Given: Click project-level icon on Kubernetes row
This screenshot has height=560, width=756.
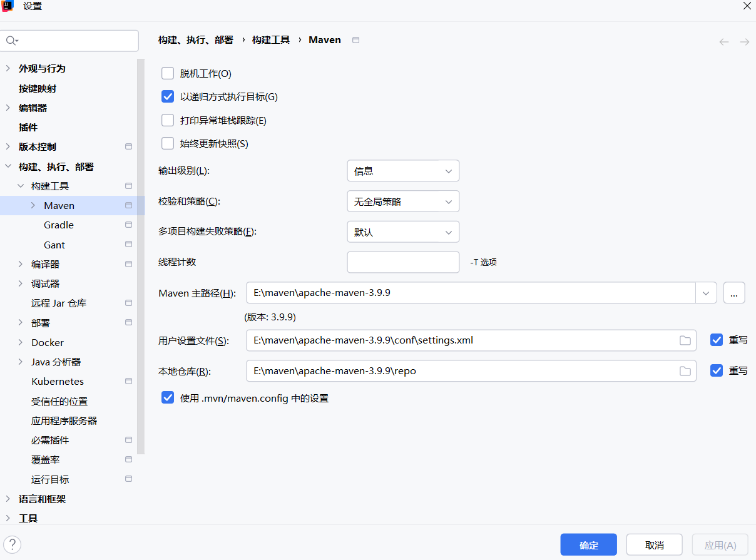Looking at the screenshot, I should [x=129, y=381].
